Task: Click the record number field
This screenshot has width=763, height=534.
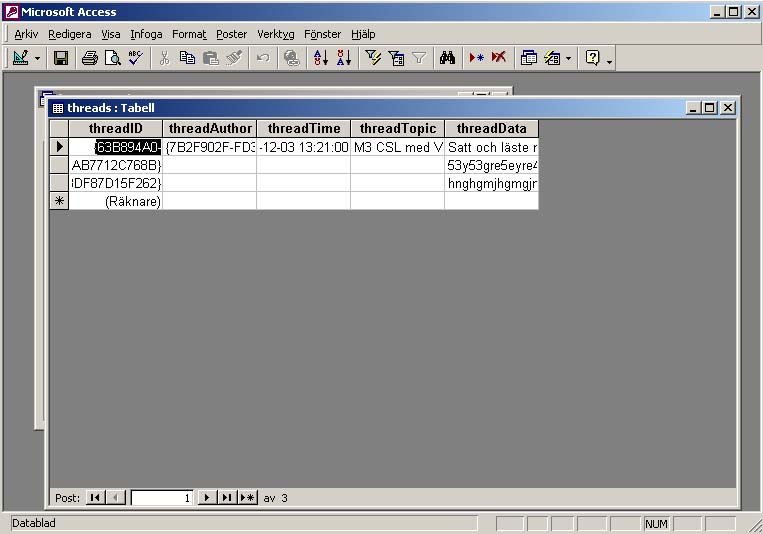Action: coord(162,497)
